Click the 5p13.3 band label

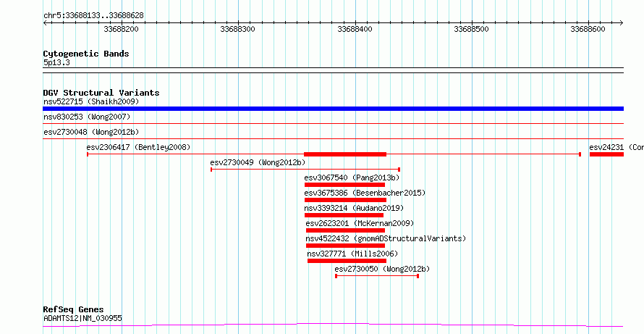coord(56,62)
